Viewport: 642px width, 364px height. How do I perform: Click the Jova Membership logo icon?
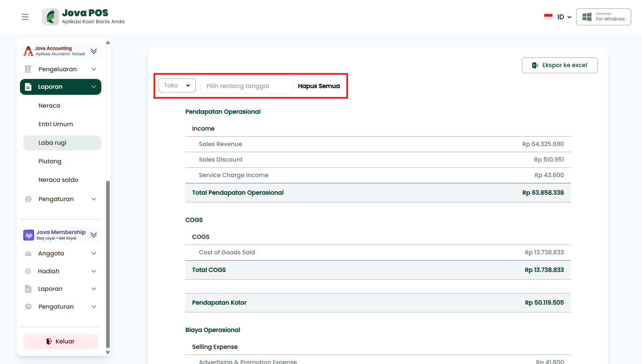click(29, 235)
